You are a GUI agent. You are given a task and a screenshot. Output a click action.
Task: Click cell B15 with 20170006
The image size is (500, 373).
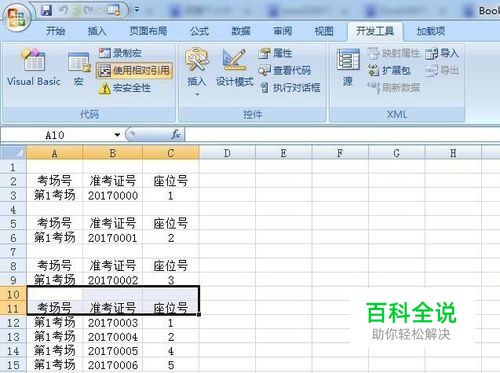[112, 365]
